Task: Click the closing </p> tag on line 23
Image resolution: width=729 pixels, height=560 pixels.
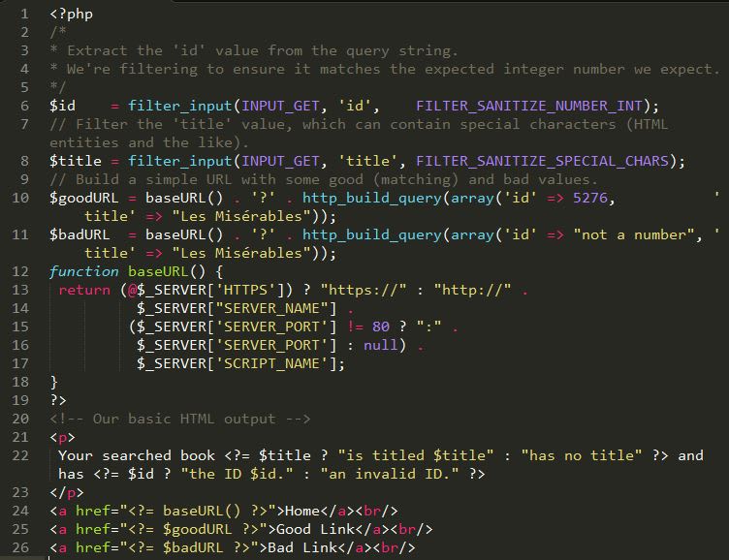Action: coord(67,492)
